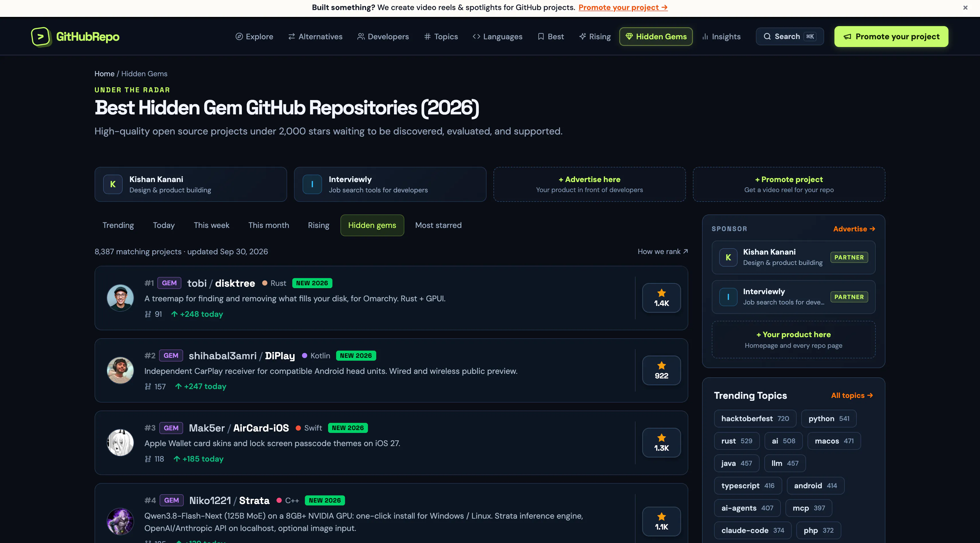Click Best in the top navigation
The height and width of the screenshot is (543, 980).
(550, 36)
